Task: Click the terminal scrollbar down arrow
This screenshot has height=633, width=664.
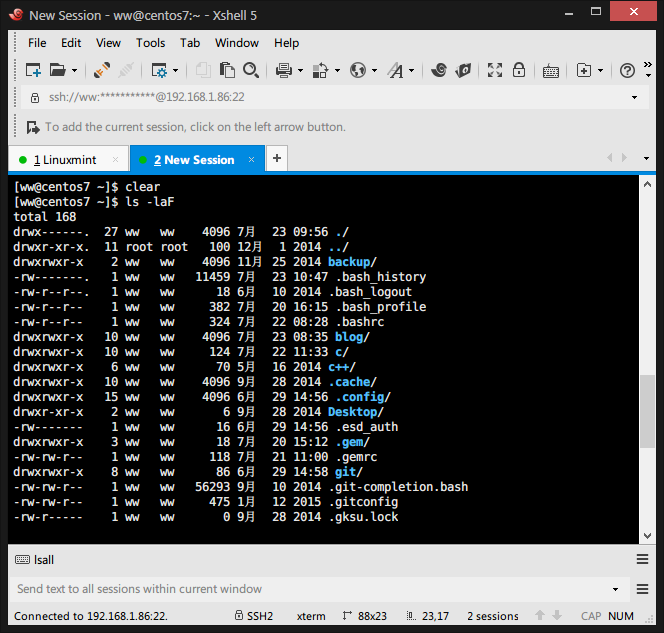Action: (647, 536)
